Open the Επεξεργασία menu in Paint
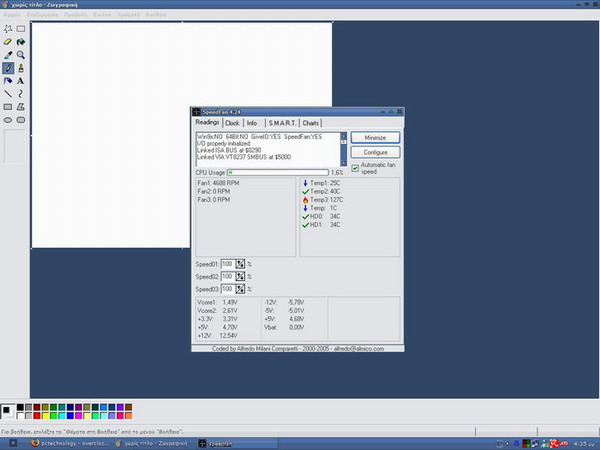 (42, 15)
